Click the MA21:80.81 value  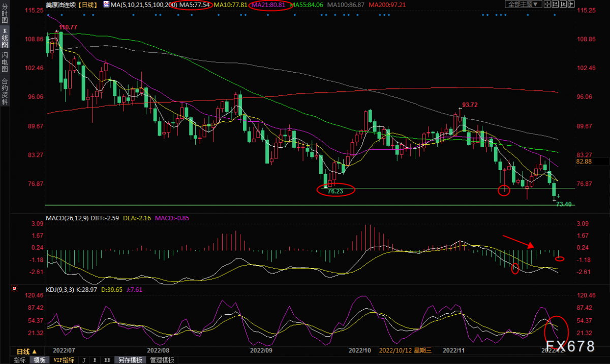(268, 4)
